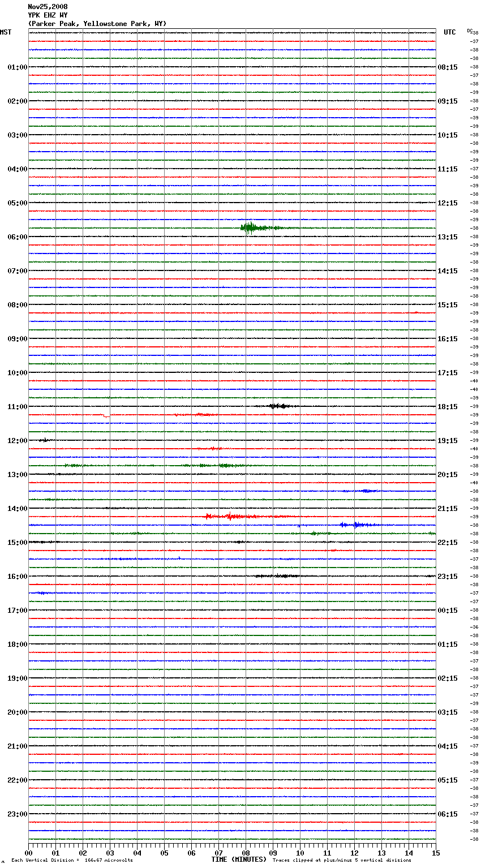The image size is (481, 868).
Task: Select the 16:00 MST time label
Action: pyautogui.click(x=18, y=577)
